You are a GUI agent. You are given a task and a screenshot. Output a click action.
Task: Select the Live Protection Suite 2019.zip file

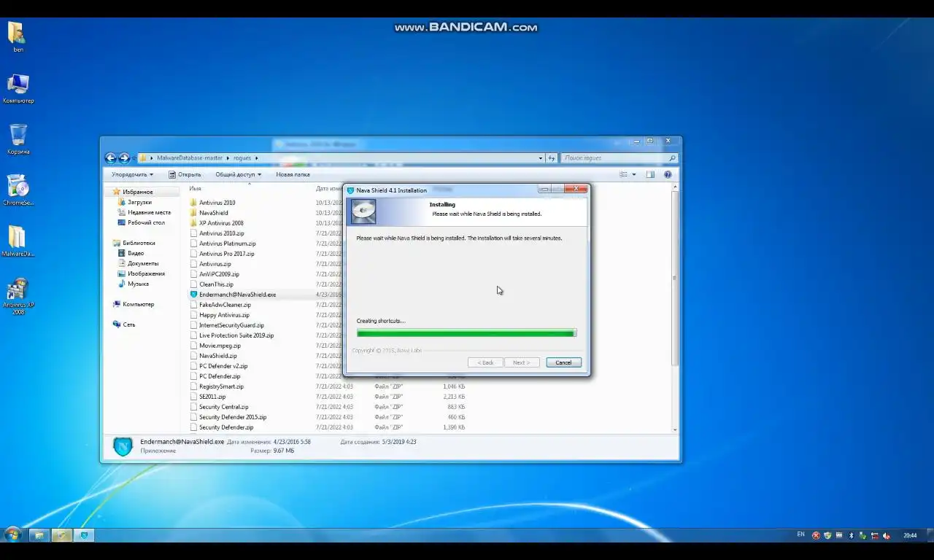point(236,335)
